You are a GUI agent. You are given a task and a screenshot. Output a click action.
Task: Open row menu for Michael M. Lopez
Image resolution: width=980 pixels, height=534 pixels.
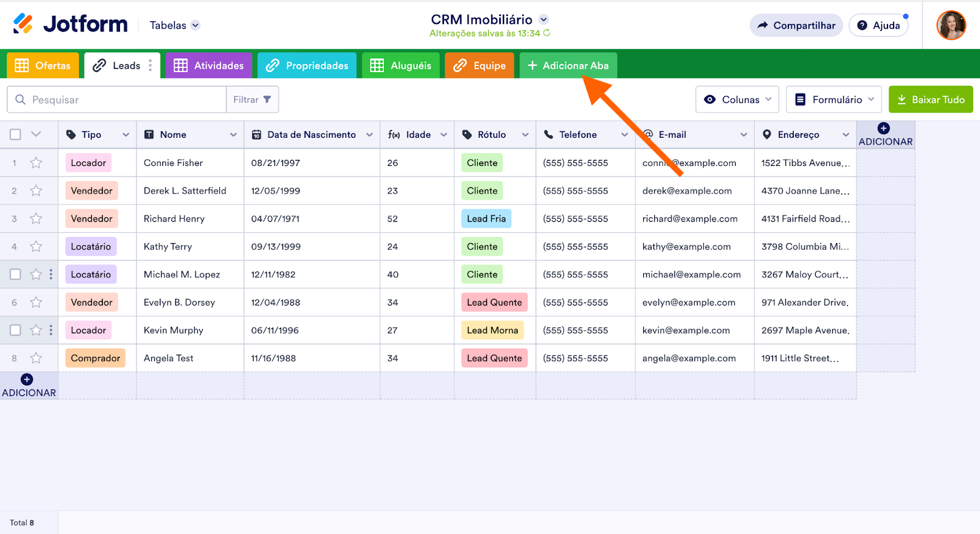[51, 274]
